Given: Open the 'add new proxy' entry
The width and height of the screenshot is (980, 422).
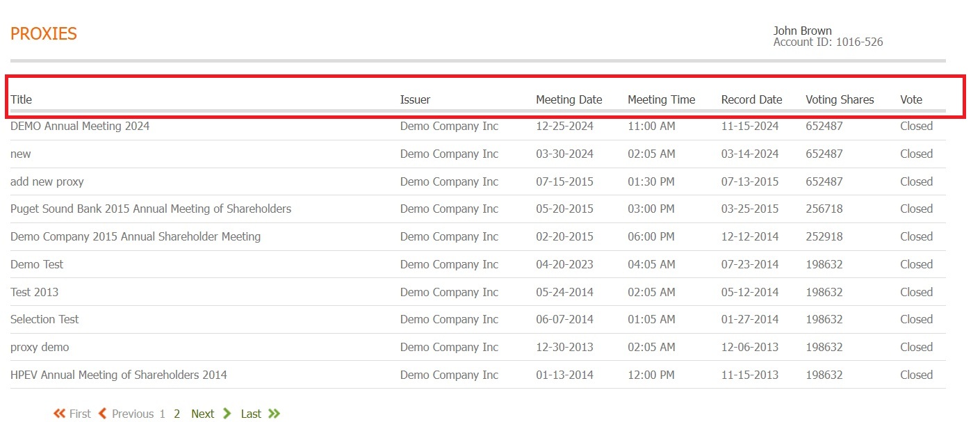Looking at the screenshot, I should pyautogui.click(x=47, y=181).
